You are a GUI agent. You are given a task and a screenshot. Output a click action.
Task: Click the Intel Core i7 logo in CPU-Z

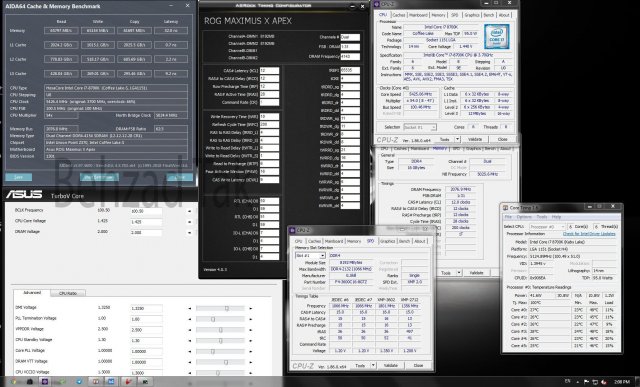pyautogui.click(x=497, y=36)
